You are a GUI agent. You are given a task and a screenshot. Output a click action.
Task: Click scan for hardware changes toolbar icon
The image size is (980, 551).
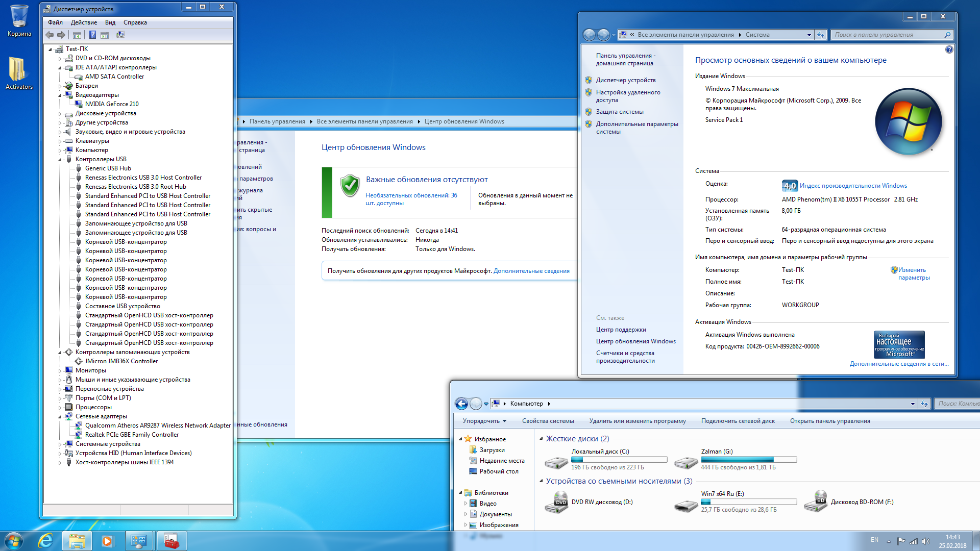tap(120, 35)
